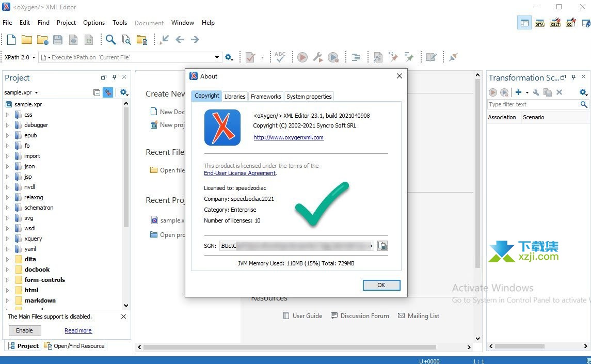Toggle Link with Editor in Project panel
The image size is (591, 364).
(x=108, y=92)
